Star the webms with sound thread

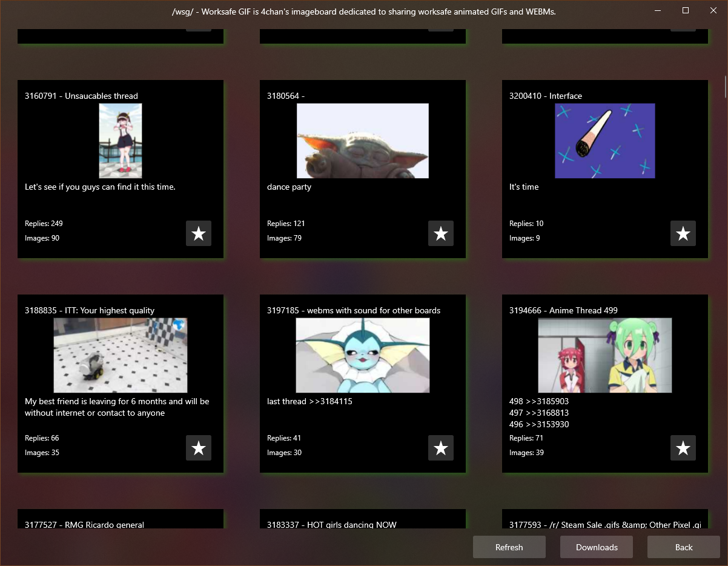point(441,448)
